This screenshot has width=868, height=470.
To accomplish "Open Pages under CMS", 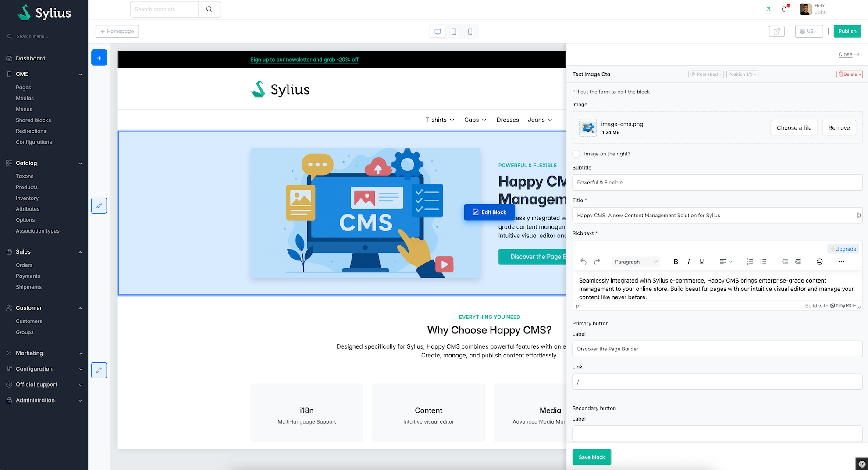I will 23,88.
